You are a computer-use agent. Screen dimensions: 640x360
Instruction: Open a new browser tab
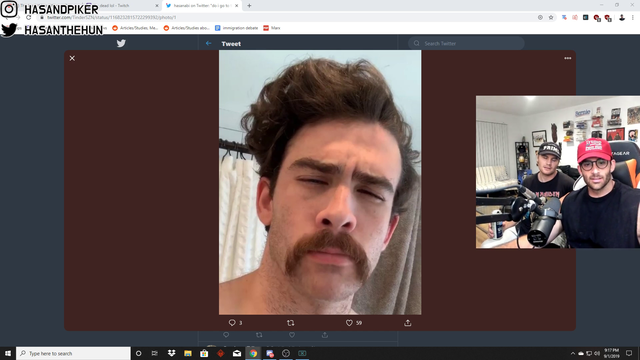pyautogui.click(x=249, y=6)
